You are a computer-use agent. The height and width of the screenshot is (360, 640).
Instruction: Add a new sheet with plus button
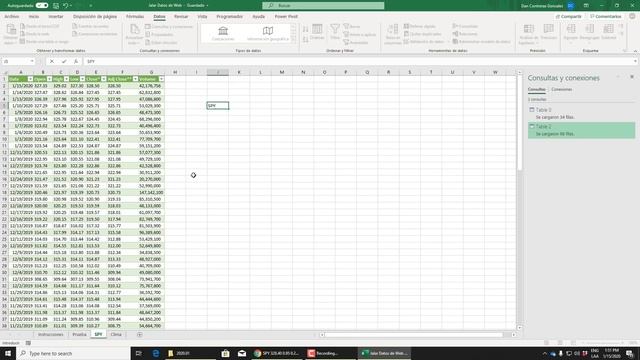140,335
